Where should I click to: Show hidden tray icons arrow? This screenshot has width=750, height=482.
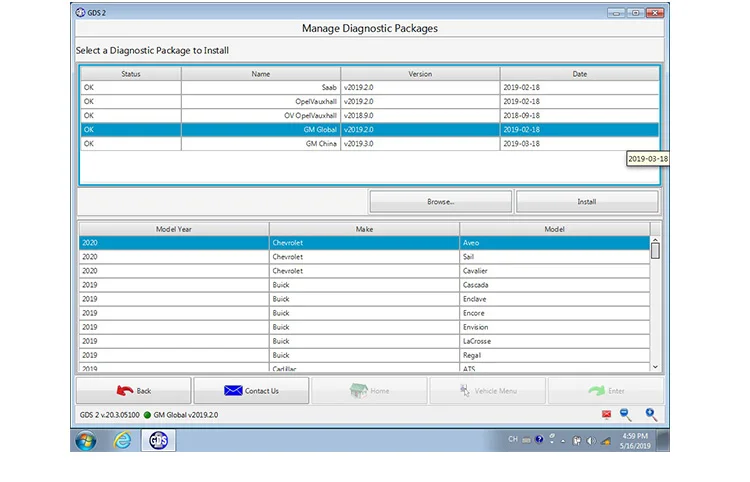563,441
